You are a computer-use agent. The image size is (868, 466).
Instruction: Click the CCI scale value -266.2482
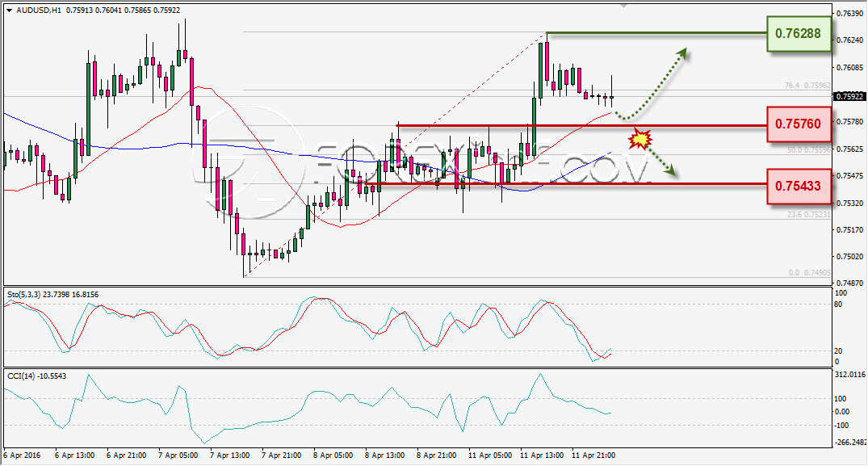pyautogui.click(x=849, y=443)
